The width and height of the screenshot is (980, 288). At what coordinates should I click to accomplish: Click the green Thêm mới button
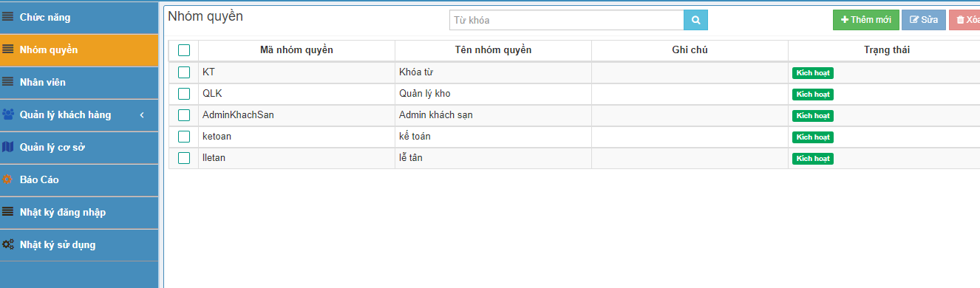tap(866, 20)
